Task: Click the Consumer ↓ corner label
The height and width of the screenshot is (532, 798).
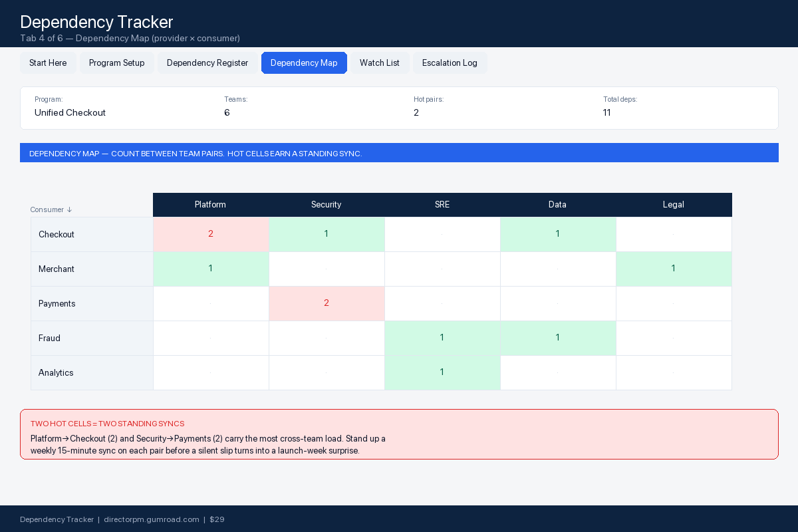Action: (51, 209)
